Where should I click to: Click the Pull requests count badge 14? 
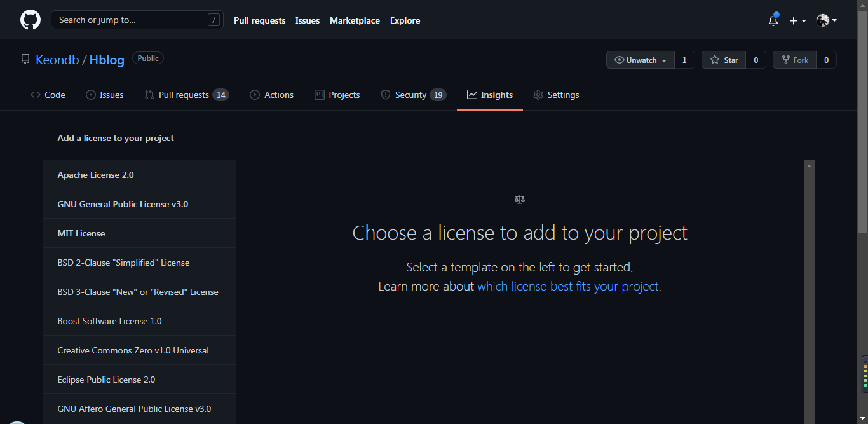click(220, 95)
